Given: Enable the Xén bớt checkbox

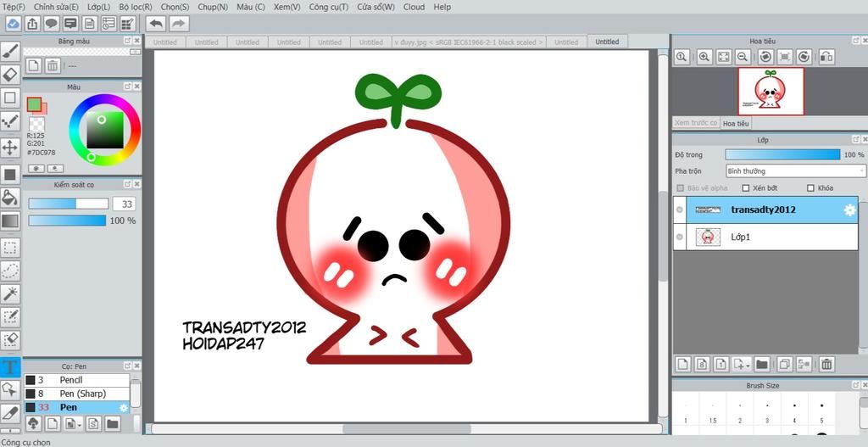Looking at the screenshot, I should (746, 187).
